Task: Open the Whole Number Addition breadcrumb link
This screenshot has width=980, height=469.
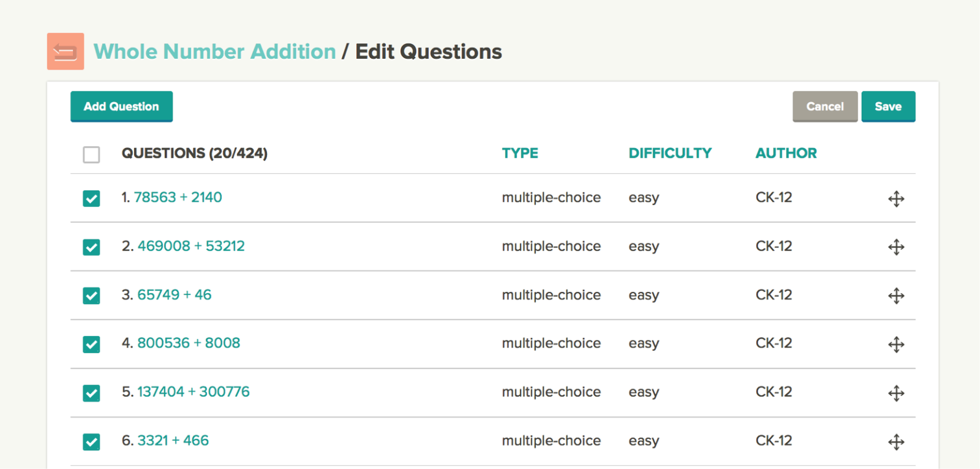Action: point(215,51)
